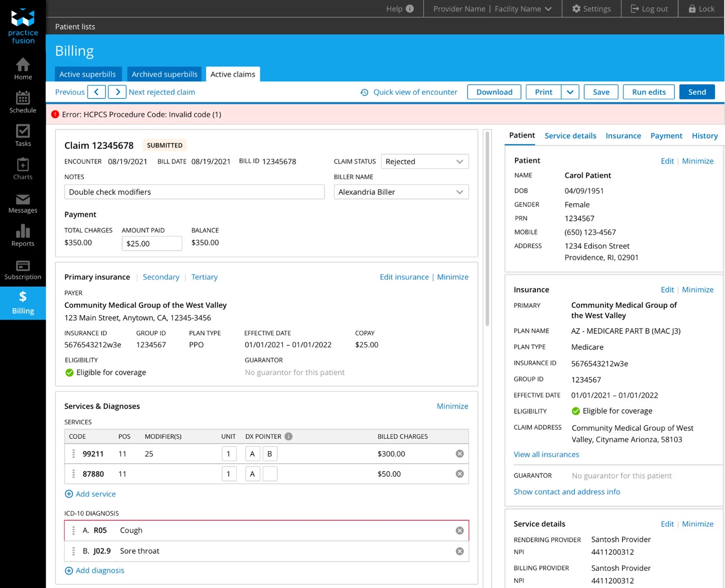
Task: Open Service details tab in right panel
Action: (x=570, y=136)
